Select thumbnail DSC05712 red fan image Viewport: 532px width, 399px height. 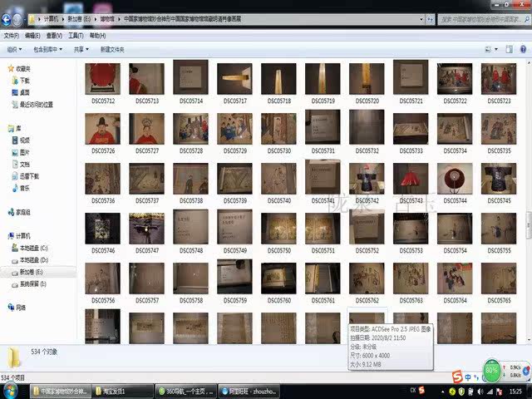tap(103, 79)
